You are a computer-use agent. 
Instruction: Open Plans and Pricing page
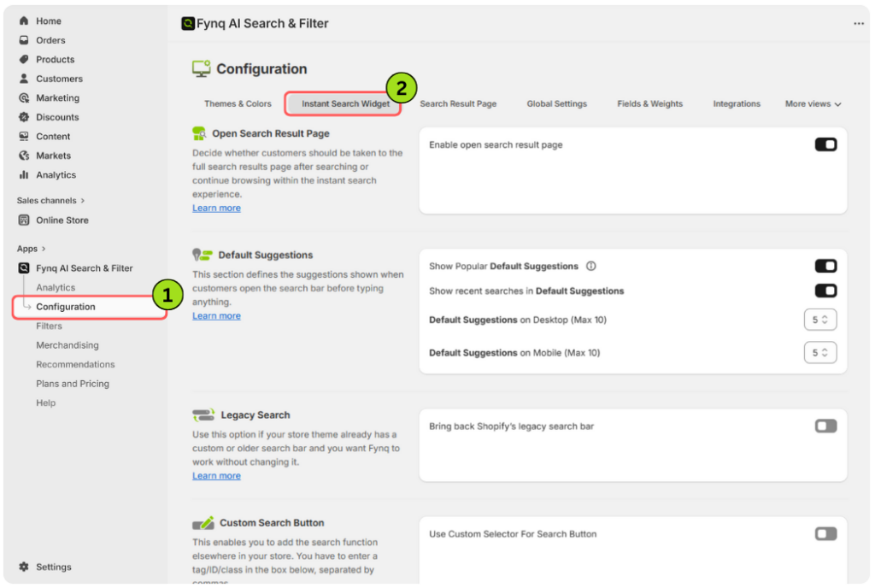73,383
